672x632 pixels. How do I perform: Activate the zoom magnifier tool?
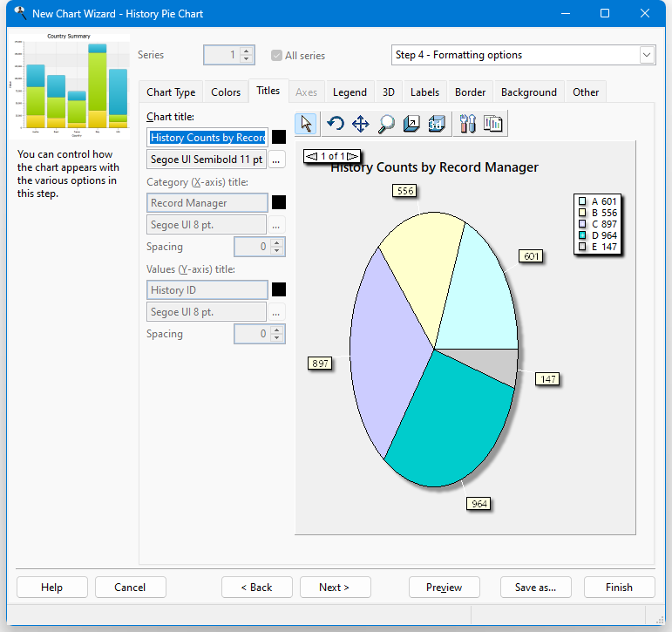pos(385,124)
